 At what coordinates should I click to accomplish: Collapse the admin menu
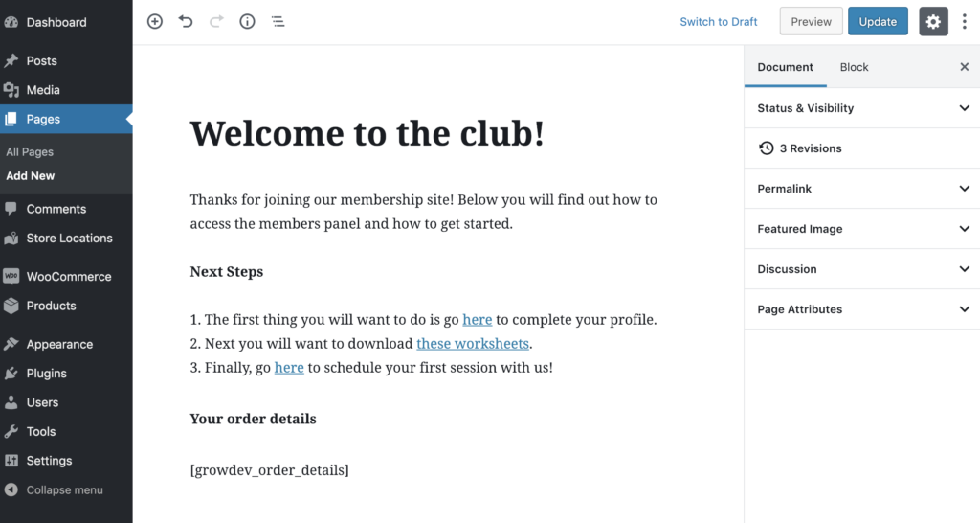coord(66,489)
